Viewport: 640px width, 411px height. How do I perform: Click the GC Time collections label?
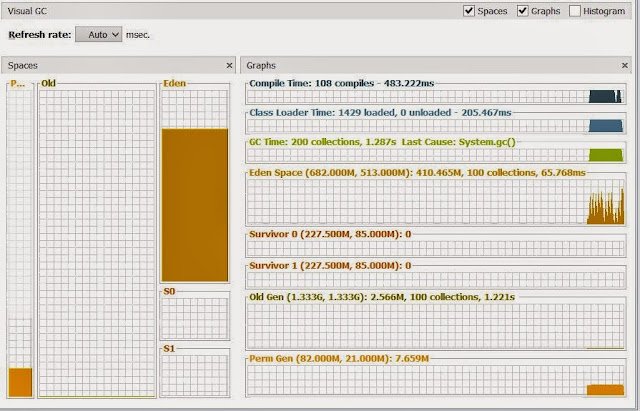[x=382, y=142]
